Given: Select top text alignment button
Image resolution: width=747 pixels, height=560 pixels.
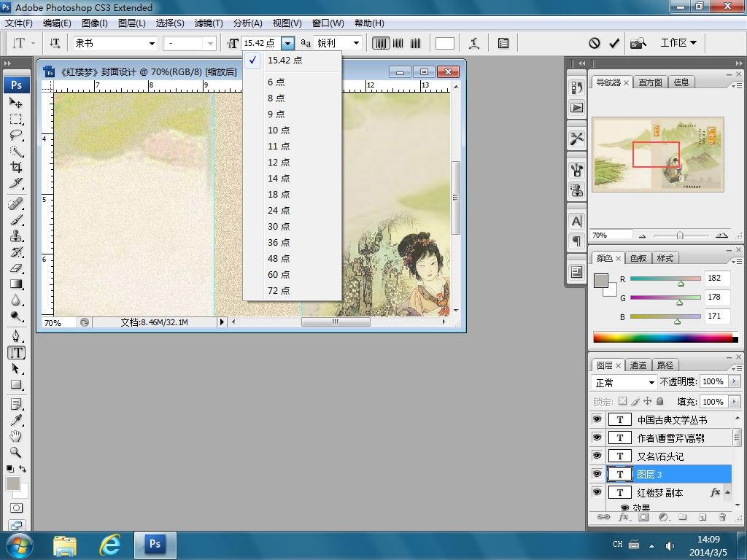Looking at the screenshot, I should (x=381, y=43).
